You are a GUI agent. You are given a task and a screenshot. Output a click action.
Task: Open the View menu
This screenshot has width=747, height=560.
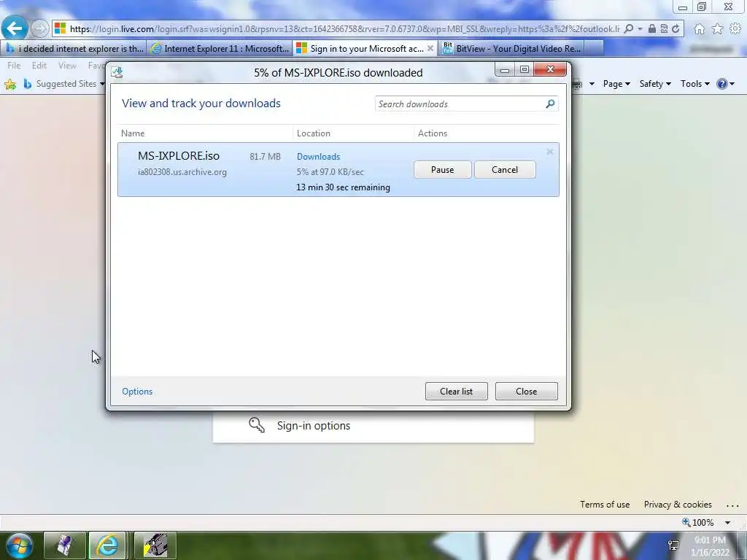[x=67, y=66]
